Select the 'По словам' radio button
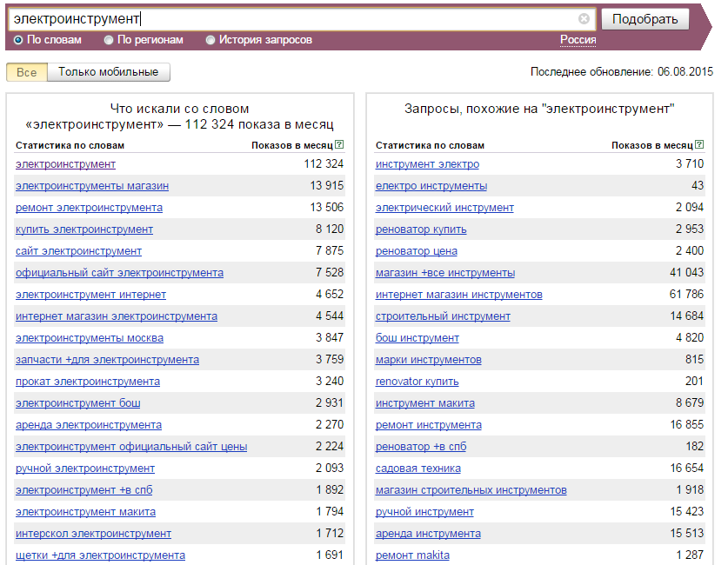 [18, 40]
